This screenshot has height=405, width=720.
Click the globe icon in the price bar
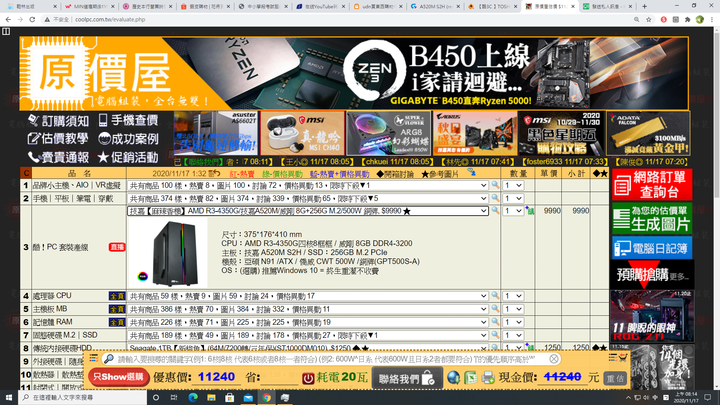453,377
